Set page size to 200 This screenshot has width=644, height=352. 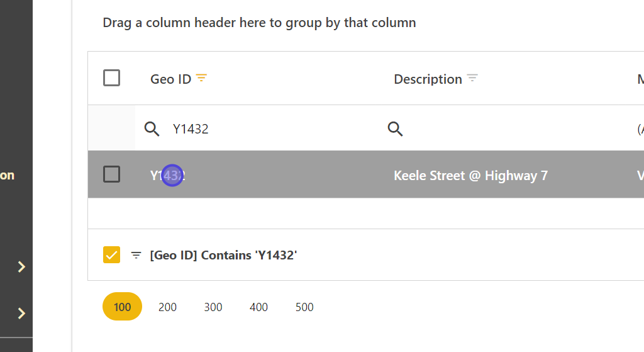167,307
